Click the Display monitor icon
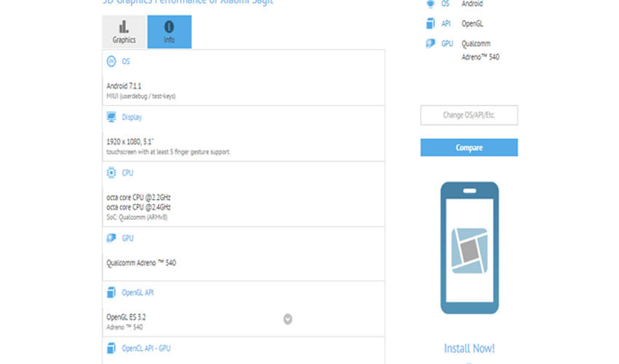 click(111, 117)
